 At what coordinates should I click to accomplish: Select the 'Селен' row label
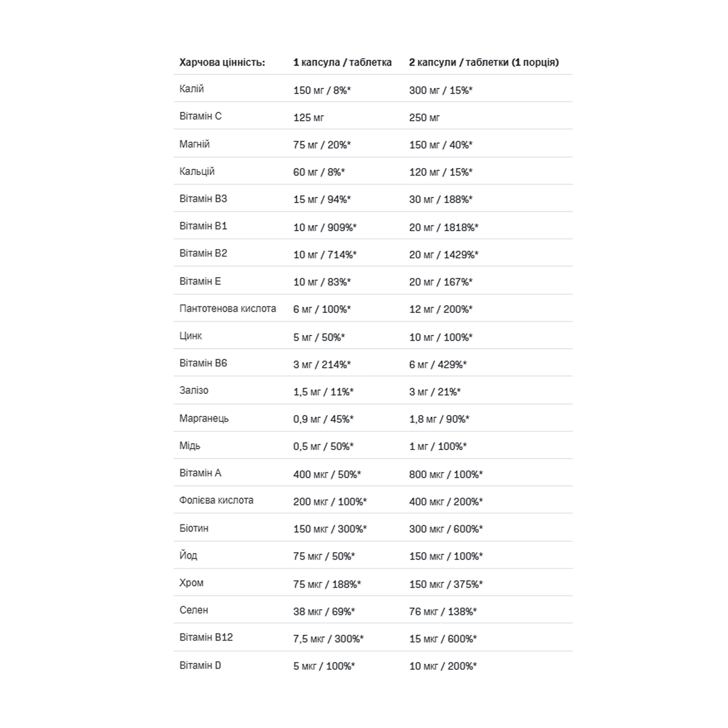[193, 610]
